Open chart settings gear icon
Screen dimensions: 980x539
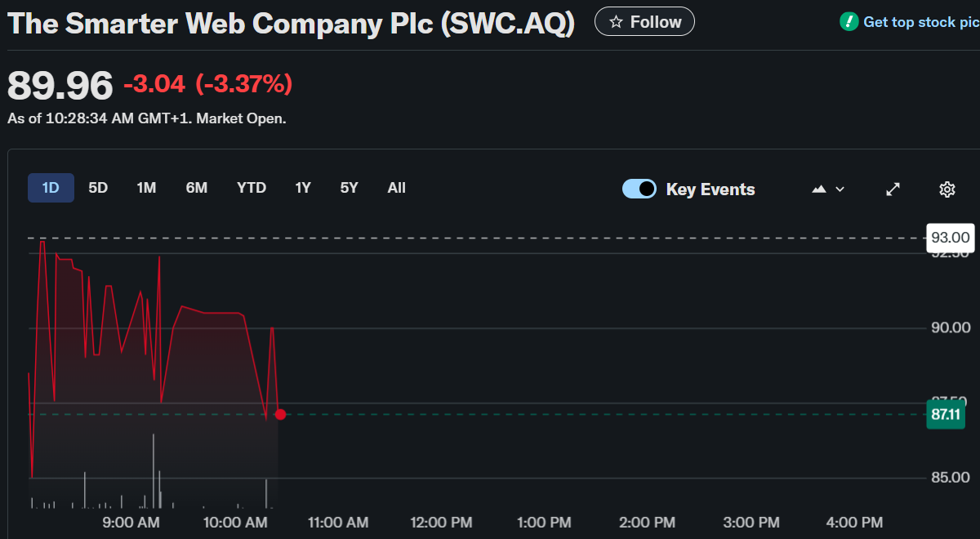[947, 189]
